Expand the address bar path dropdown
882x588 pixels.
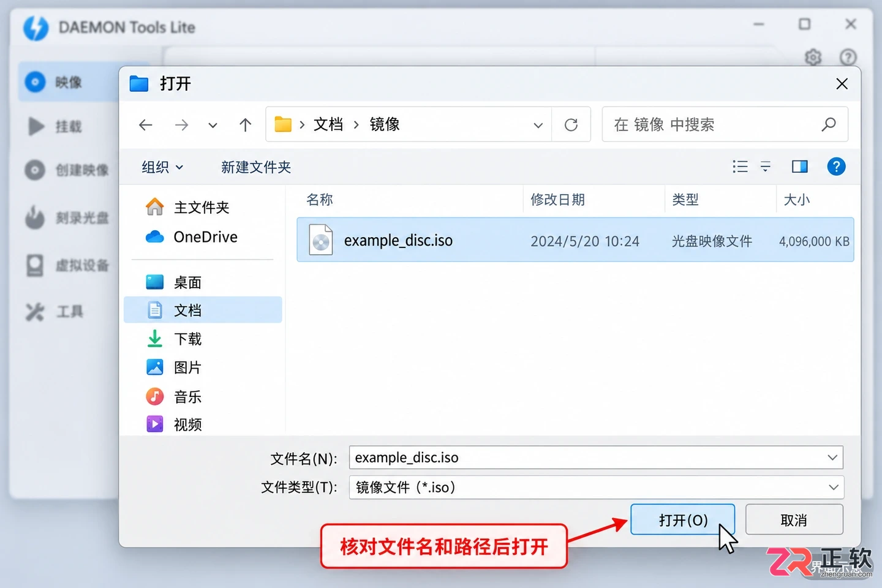coord(538,125)
